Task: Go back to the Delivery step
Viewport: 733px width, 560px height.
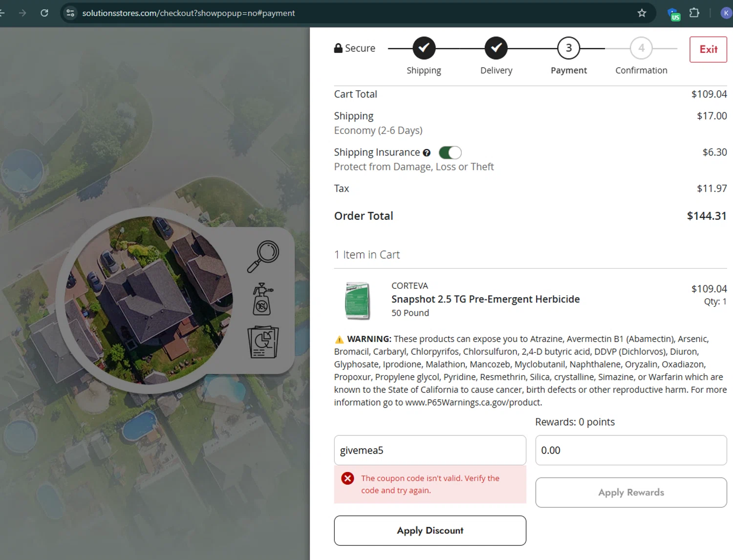Action: 496,48
